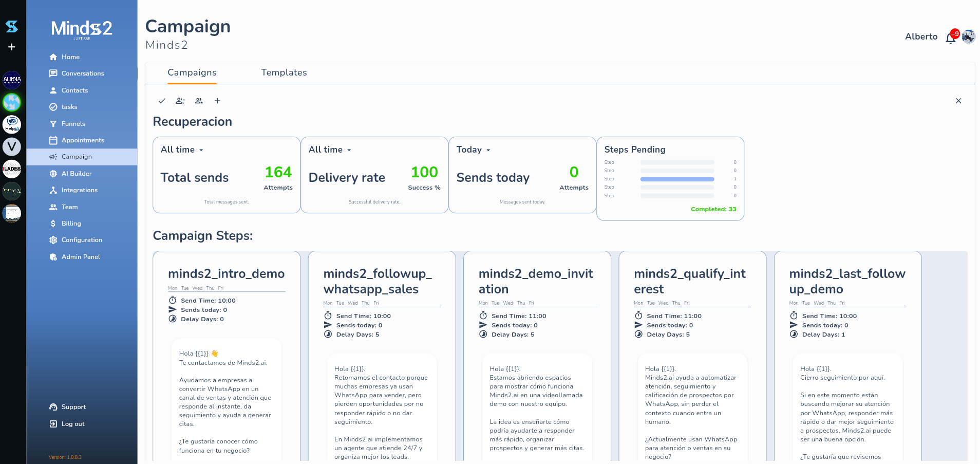Click the Completed: 33 text
The image size is (980, 464).
pos(713,209)
